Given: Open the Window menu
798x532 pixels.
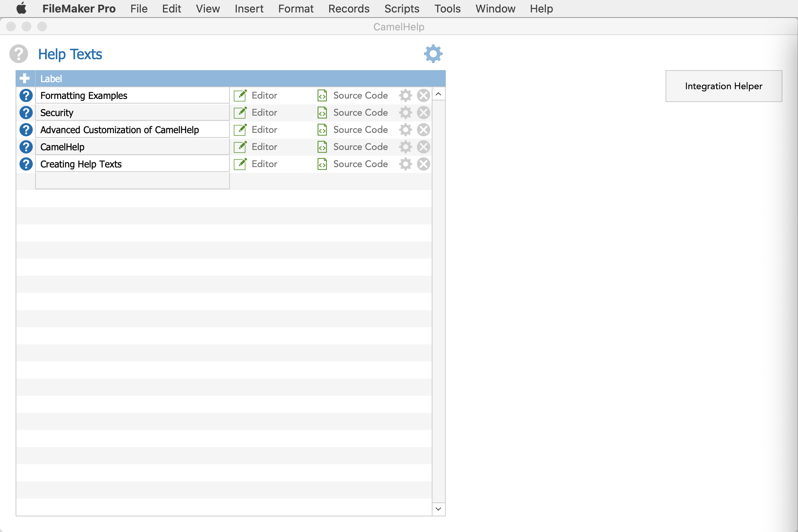Looking at the screenshot, I should [495, 9].
